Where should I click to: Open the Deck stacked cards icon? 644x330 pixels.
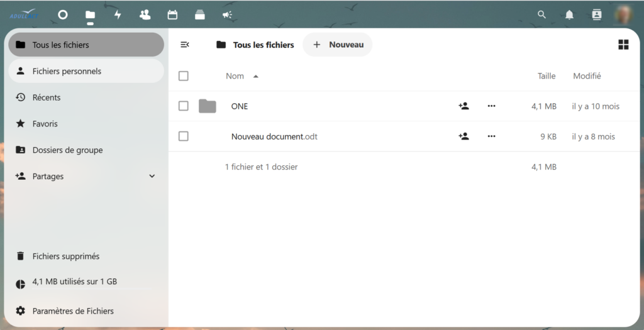pyautogui.click(x=200, y=15)
